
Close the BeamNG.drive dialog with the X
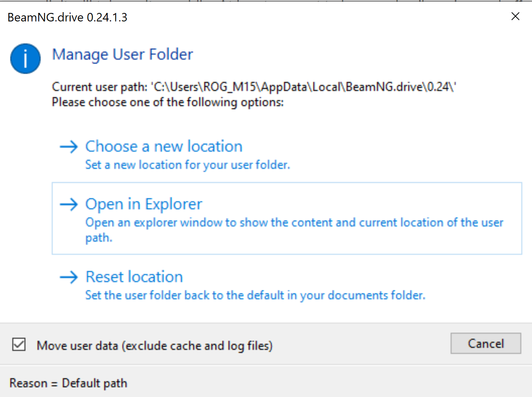point(515,17)
